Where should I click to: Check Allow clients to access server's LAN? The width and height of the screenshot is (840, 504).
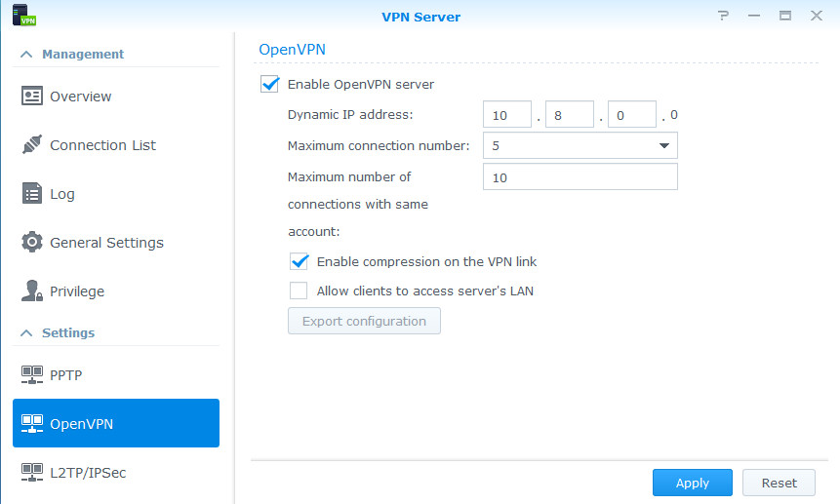[299, 291]
